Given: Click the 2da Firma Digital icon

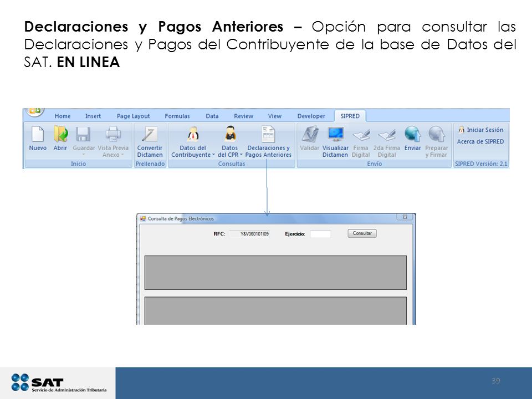Looking at the screenshot, I should coord(387,135).
